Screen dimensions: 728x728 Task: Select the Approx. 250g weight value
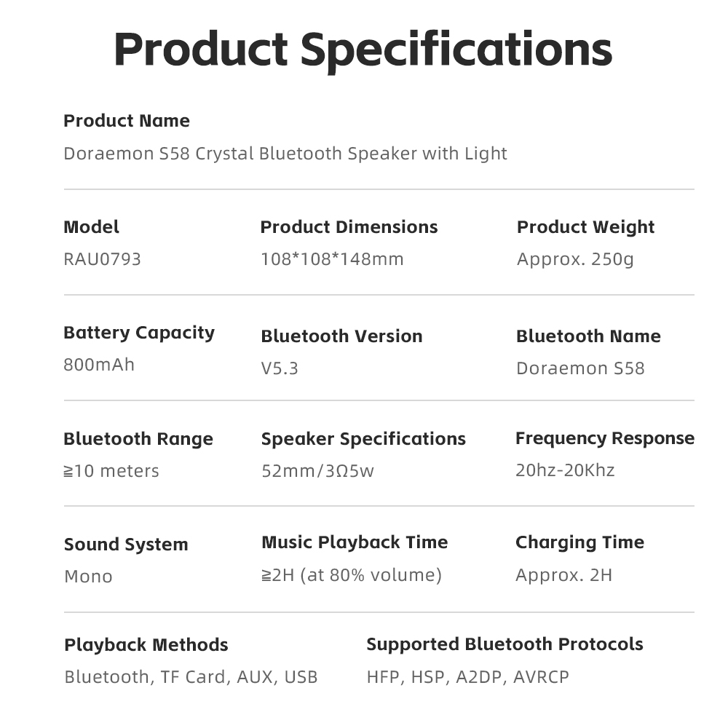[575, 259]
